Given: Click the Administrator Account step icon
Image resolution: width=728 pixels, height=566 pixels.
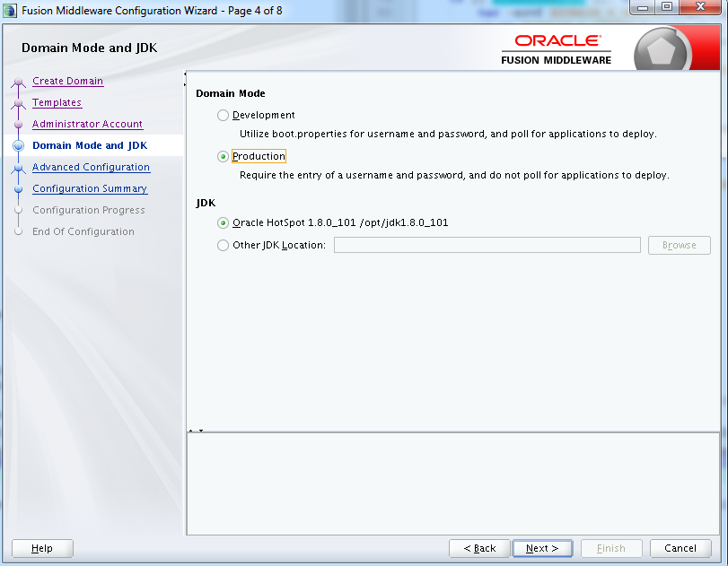Looking at the screenshot, I should tap(18, 123).
